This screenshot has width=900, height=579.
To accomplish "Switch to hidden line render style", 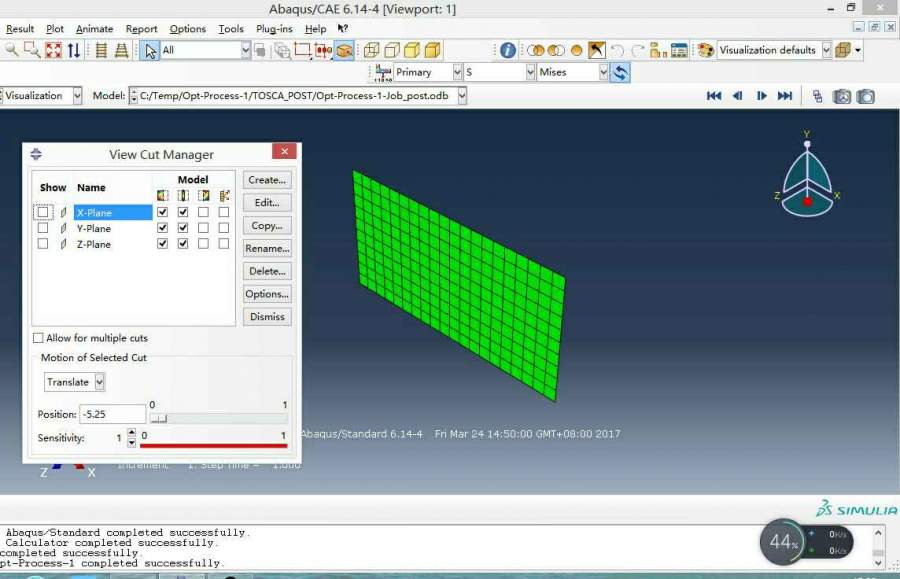I will tap(392, 50).
